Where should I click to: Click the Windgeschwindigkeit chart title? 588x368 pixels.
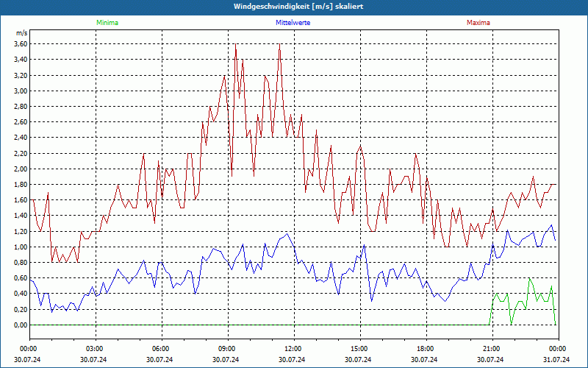(298, 7)
